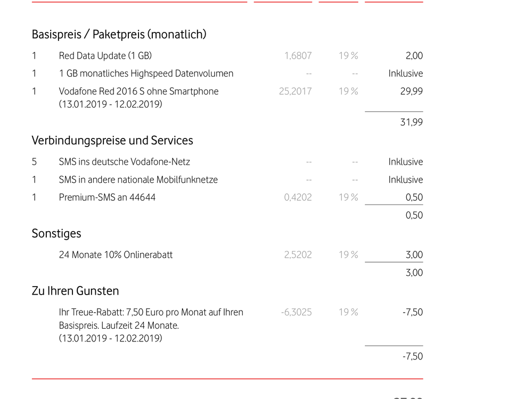This screenshot has height=399, width=532.
Task: Click the -6,3025 net discount value
Action: [x=296, y=313]
